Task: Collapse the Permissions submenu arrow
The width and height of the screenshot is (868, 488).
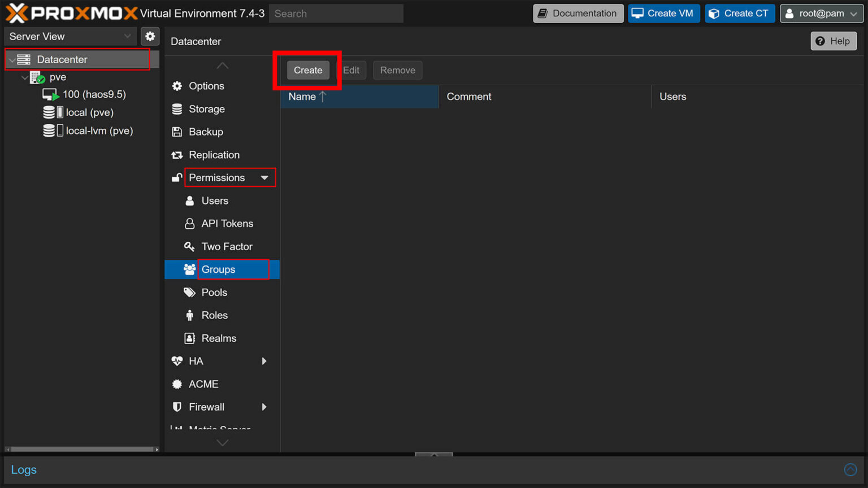Action: click(264, 177)
